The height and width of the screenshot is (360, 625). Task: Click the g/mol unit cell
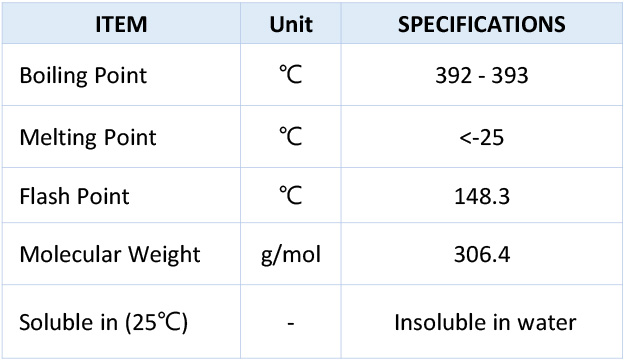pos(291,255)
